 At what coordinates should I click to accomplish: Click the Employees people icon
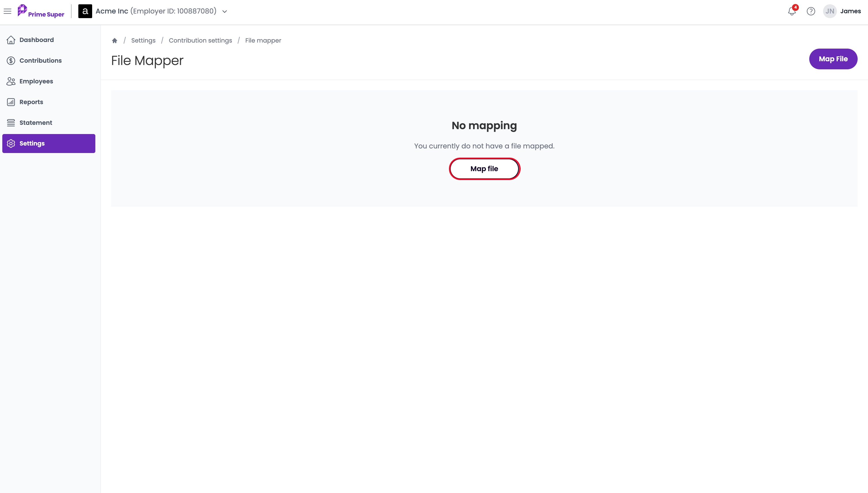pyautogui.click(x=11, y=81)
